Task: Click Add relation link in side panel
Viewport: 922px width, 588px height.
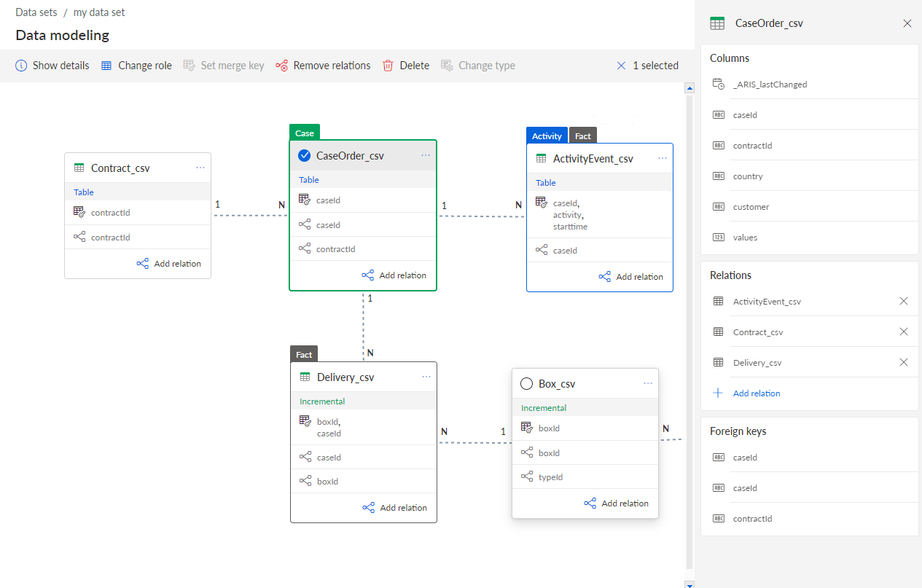Action: [x=757, y=393]
